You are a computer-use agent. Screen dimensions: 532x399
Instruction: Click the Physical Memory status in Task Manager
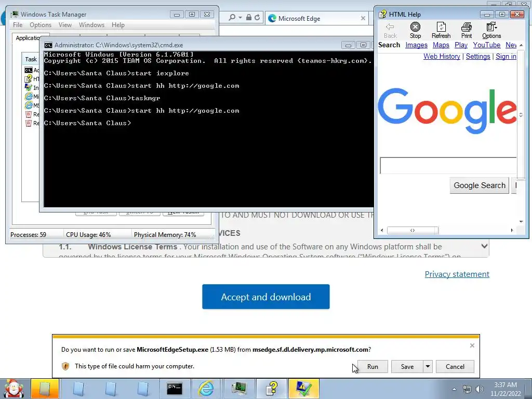pos(165,235)
